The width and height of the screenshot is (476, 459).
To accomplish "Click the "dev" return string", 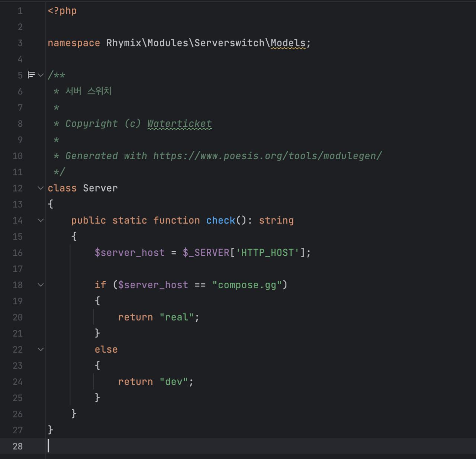I will tap(174, 382).
